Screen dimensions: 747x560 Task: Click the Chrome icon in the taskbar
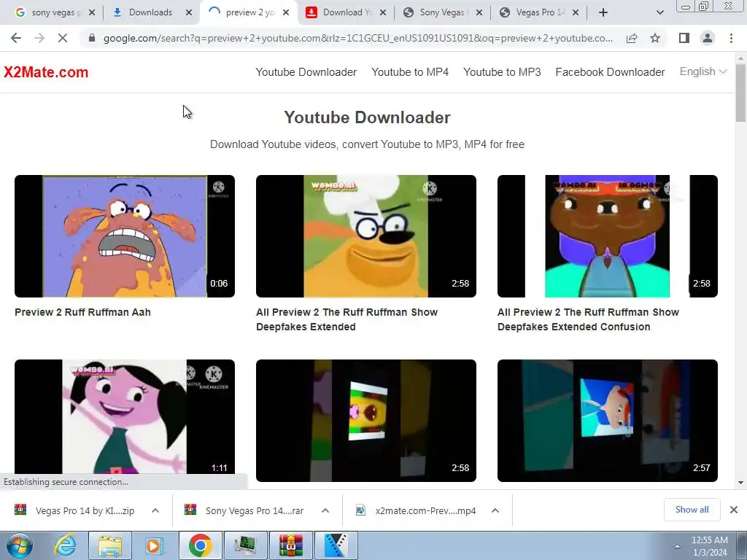pos(200,545)
